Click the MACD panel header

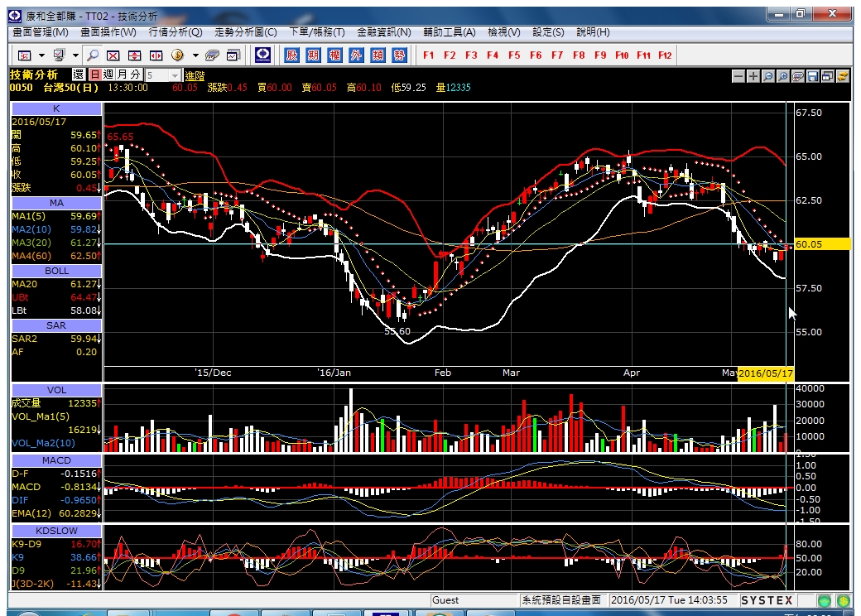(x=56, y=460)
